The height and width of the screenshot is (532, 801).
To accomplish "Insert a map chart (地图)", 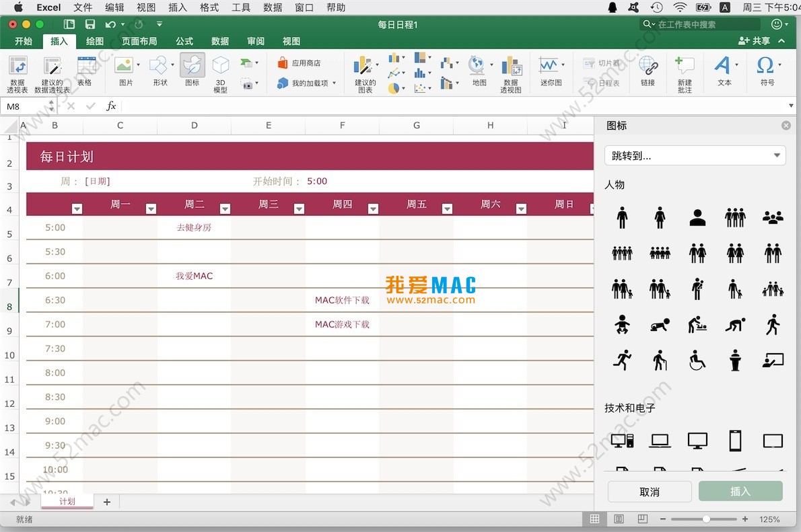I will point(479,71).
